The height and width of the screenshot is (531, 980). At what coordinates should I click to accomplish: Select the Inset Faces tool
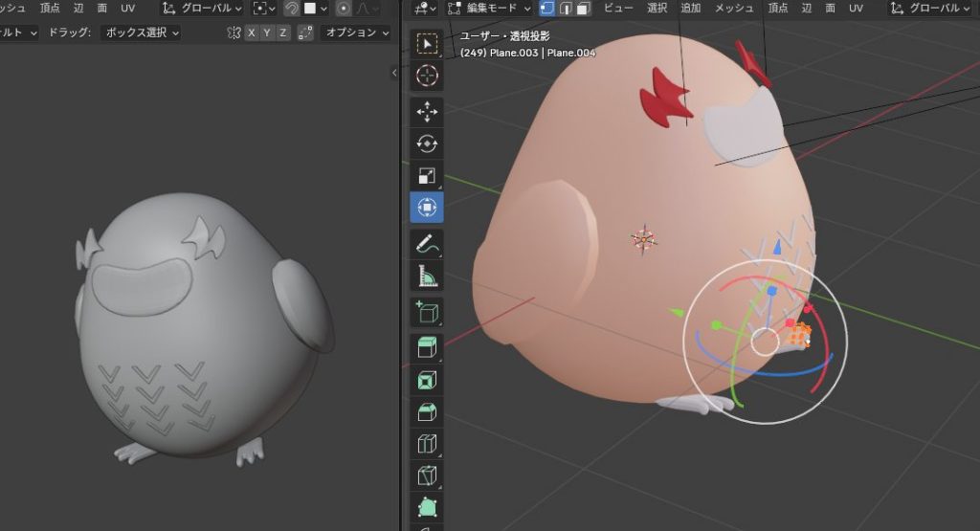[x=427, y=380]
